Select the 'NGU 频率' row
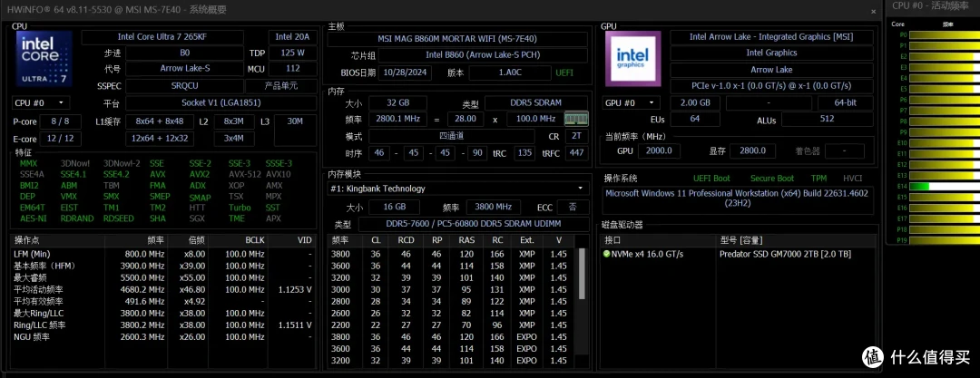Image resolution: width=980 pixels, height=378 pixels. pos(163,337)
